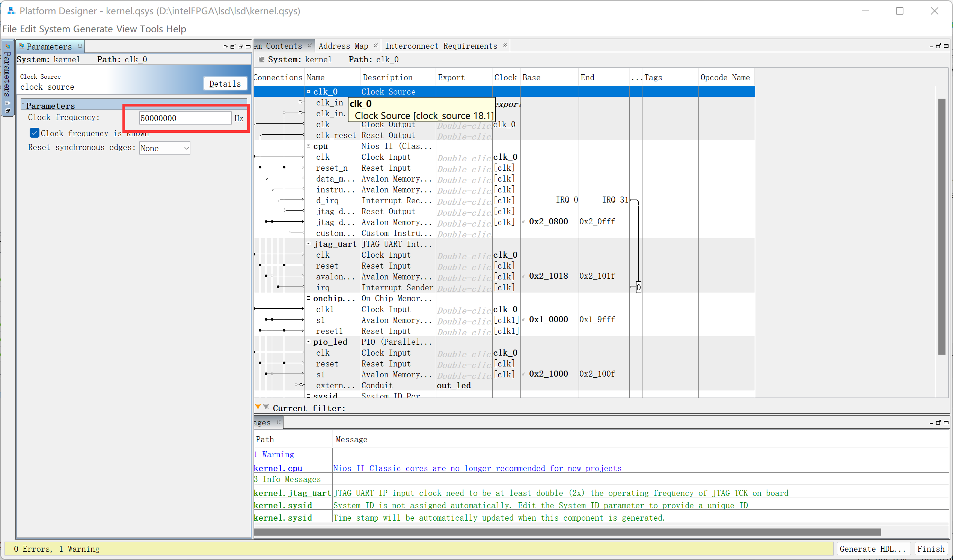Collapse the jtag_uart component entry

coord(308,243)
